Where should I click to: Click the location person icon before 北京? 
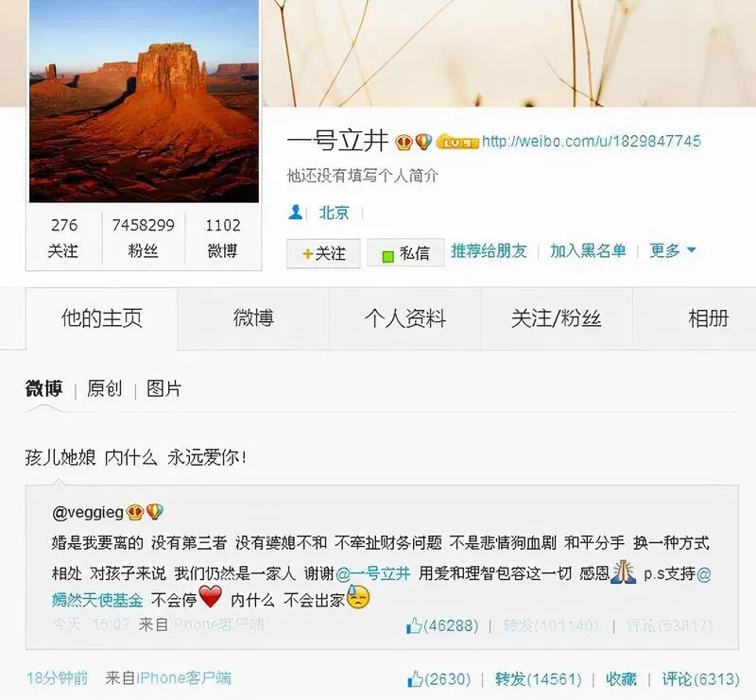295,213
